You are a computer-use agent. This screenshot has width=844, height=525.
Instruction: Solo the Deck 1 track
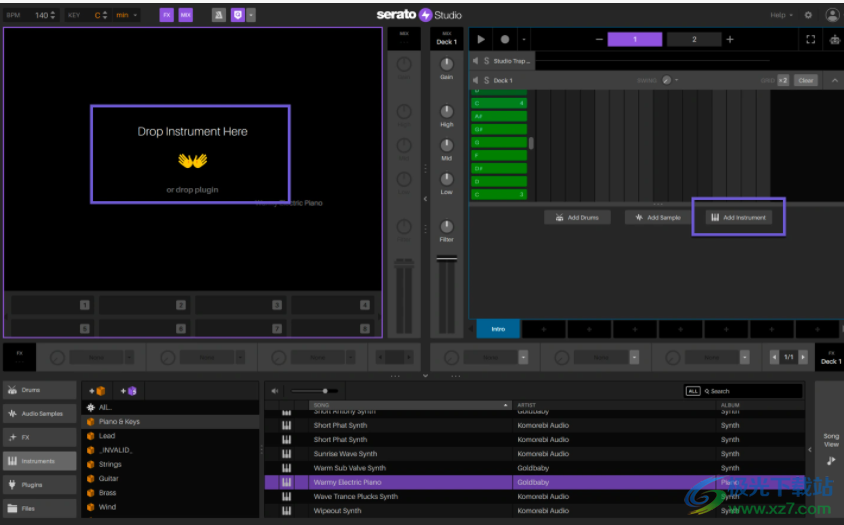[x=487, y=80]
